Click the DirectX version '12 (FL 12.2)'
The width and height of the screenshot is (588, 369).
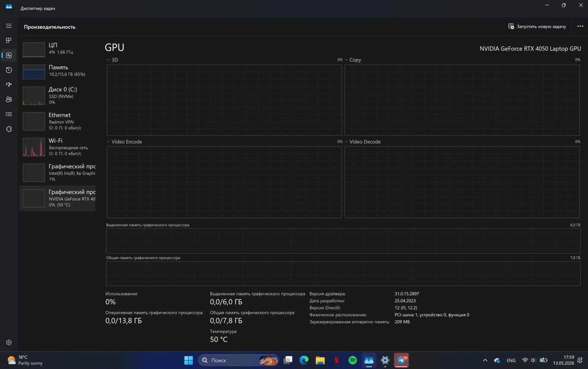click(x=406, y=308)
